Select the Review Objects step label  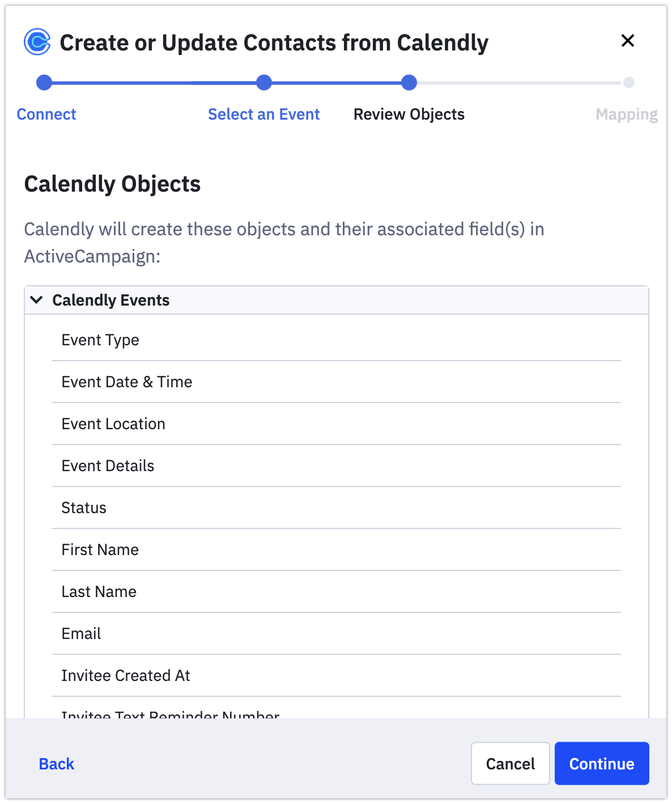click(409, 115)
